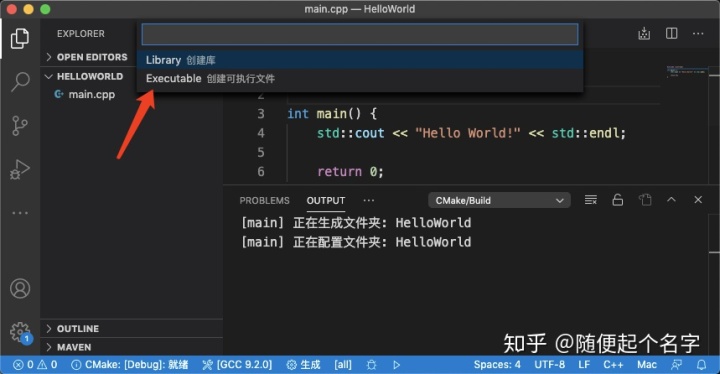This screenshot has width=720, height=374.
Task: Open the Source Control view
Action: pyautogui.click(x=20, y=125)
